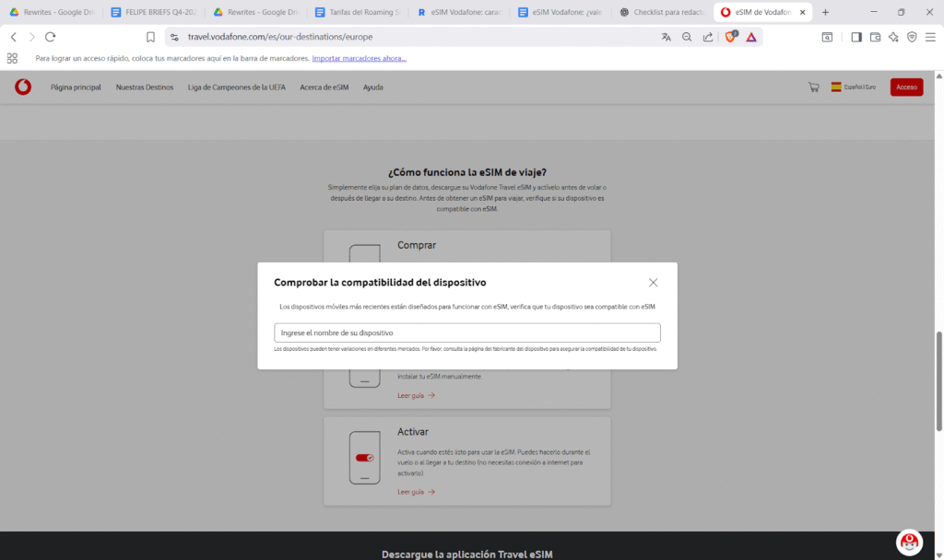Open the shopping cart icon
The image size is (944, 560).
(813, 87)
